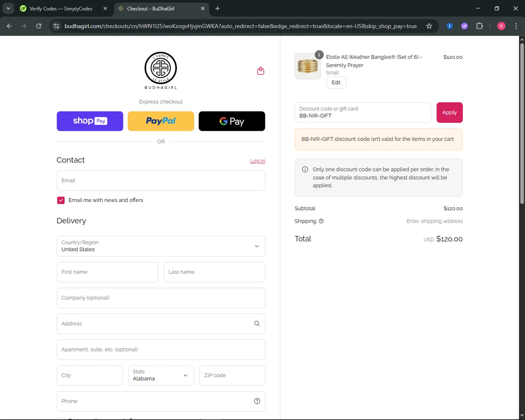The height and width of the screenshot is (420, 525).
Task: Click the Email input field
Action: 161,181
